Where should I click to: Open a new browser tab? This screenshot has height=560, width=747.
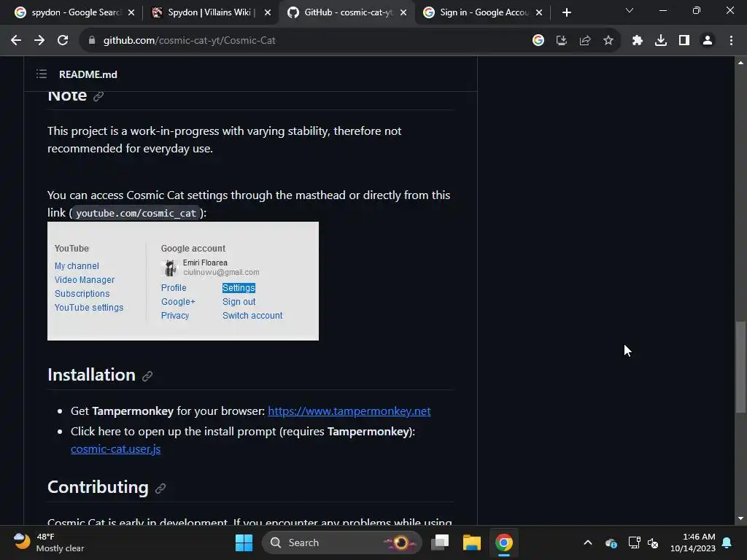[566, 12]
